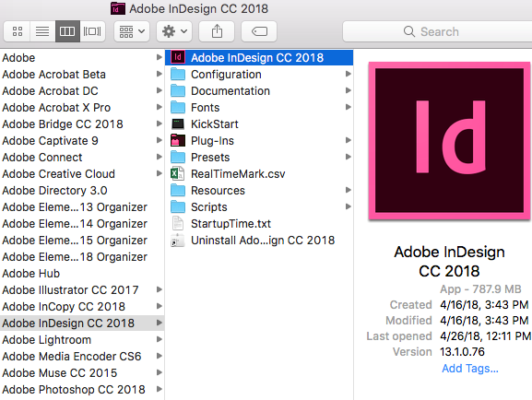Select Adobe Acrobat DC folder

82,90
